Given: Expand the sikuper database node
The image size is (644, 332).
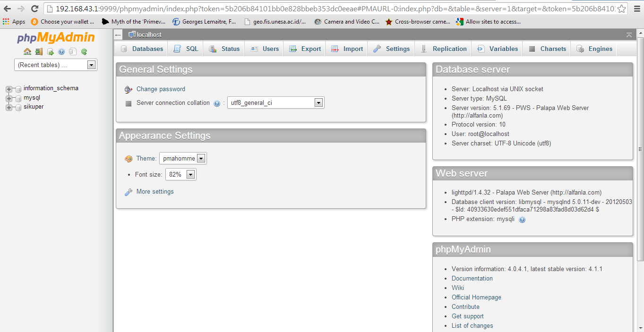Looking at the screenshot, I should point(9,107).
